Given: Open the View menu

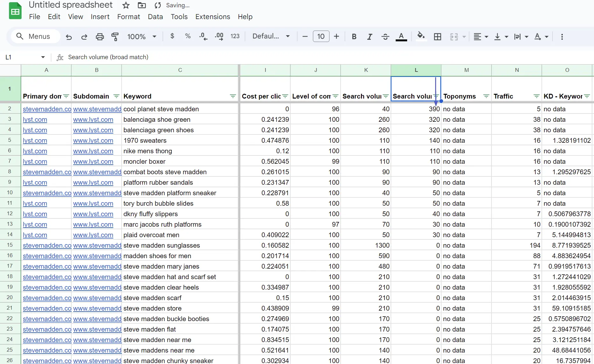Looking at the screenshot, I should (x=75, y=17).
